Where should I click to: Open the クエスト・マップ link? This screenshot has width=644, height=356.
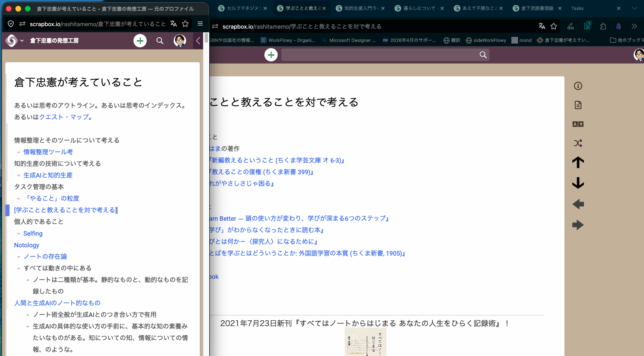tap(64, 117)
